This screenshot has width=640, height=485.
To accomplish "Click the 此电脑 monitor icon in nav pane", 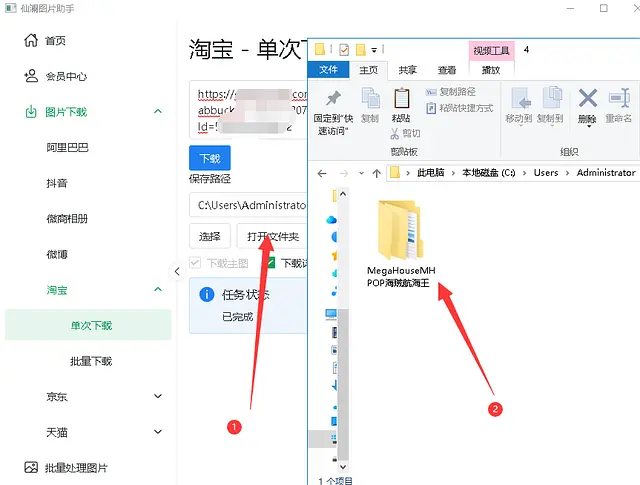I will [x=331, y=314].
